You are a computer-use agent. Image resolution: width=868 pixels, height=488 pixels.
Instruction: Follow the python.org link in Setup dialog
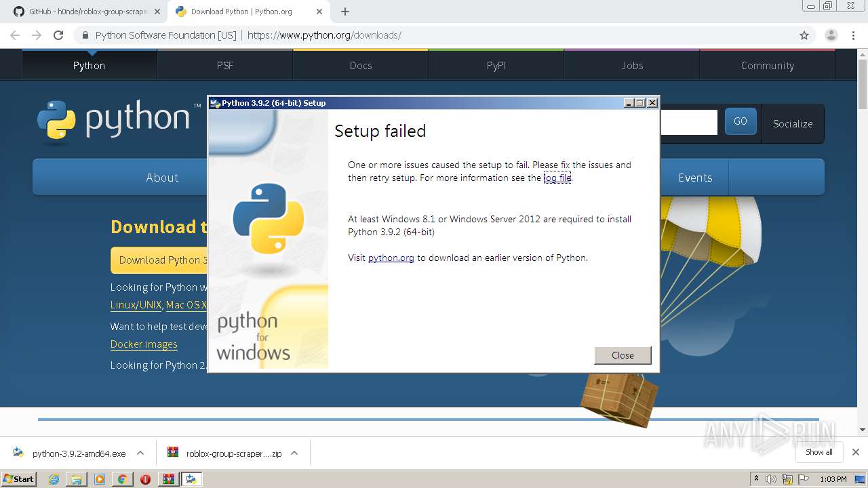(x=391, y=258)
